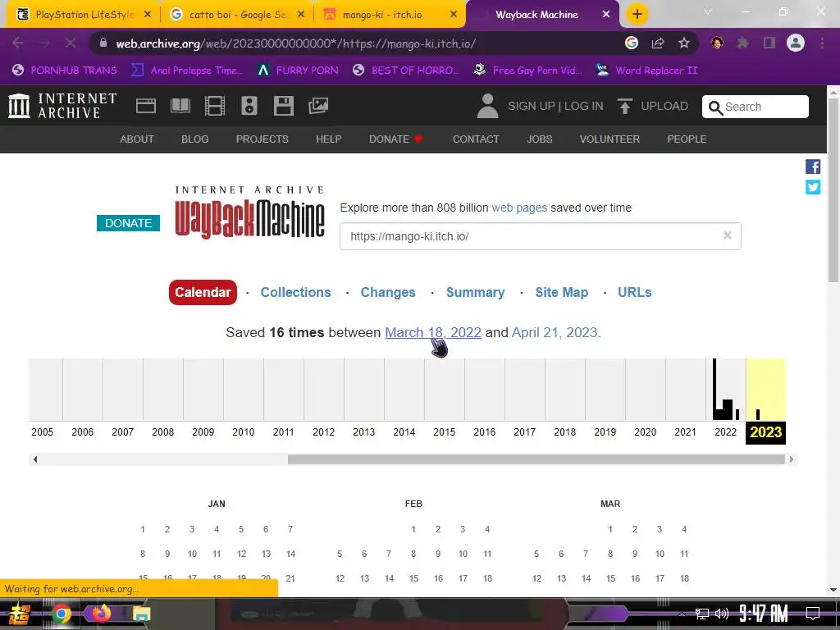Click the teal DONATE button
Screen dimensions: 840x630
[128, 223]
